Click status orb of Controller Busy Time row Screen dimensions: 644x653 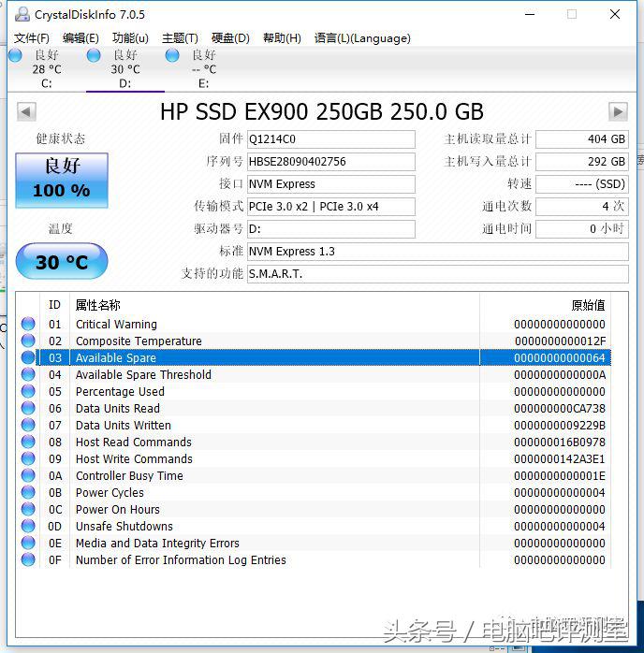point(28,475)
